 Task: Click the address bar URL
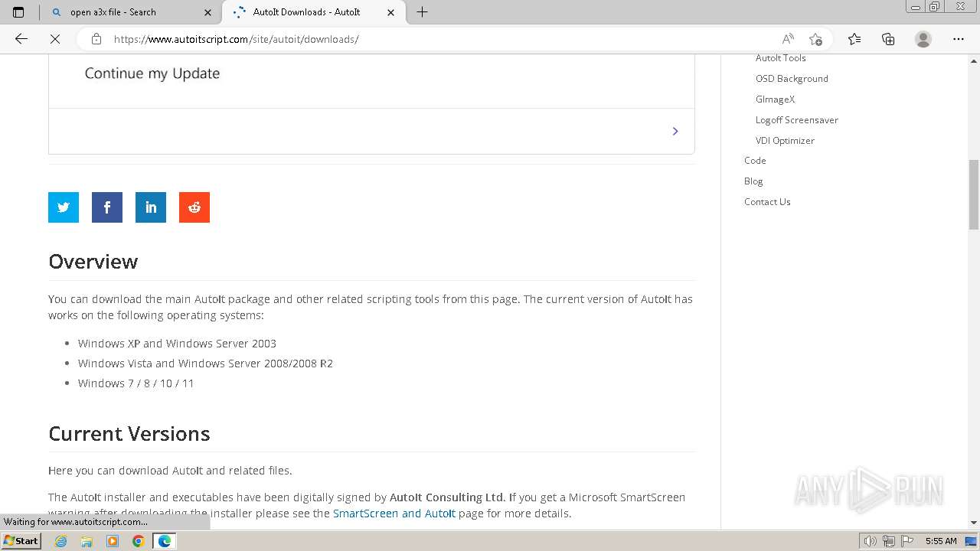(x=236, y=39)
